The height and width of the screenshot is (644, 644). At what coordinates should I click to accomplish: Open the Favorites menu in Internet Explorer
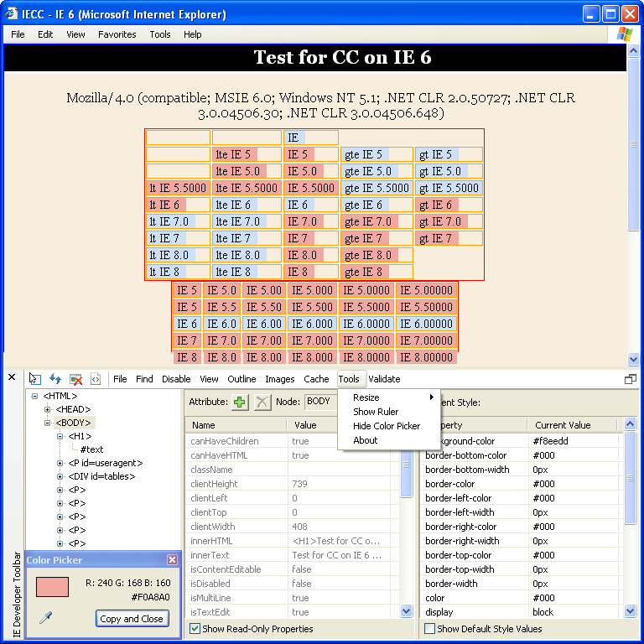tap(117, 34)
